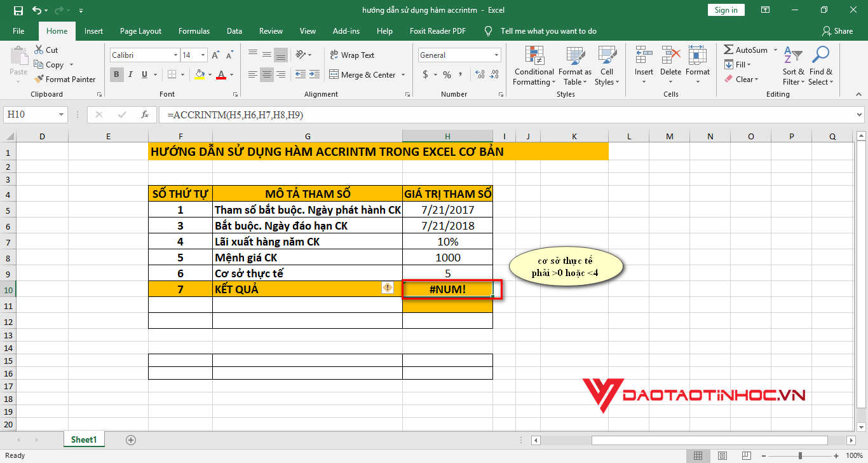Toggle Italic formatting
This screenshot has height=463, width=868.
131,75
